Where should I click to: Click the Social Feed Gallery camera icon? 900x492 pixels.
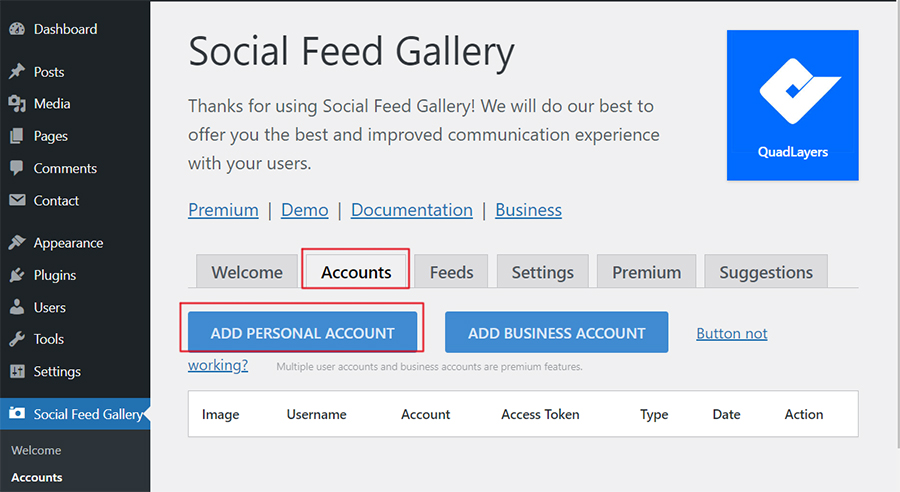pos(17,414)
